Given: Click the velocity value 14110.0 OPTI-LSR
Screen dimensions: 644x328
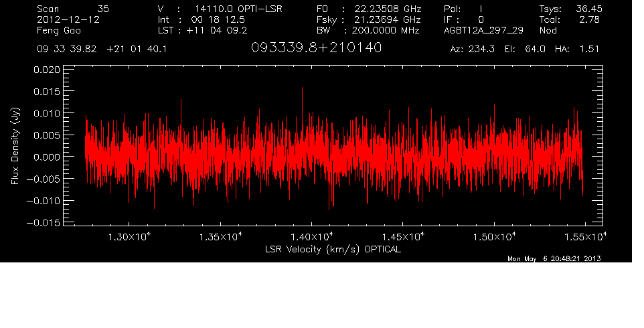Looking at the screenshot, I should pos(238,9).
